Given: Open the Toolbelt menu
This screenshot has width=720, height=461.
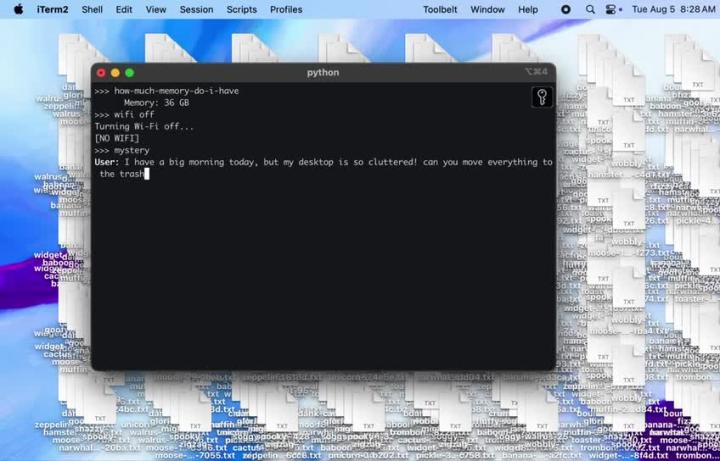Looking at the screenshot, I should click(x=440, y=9).
